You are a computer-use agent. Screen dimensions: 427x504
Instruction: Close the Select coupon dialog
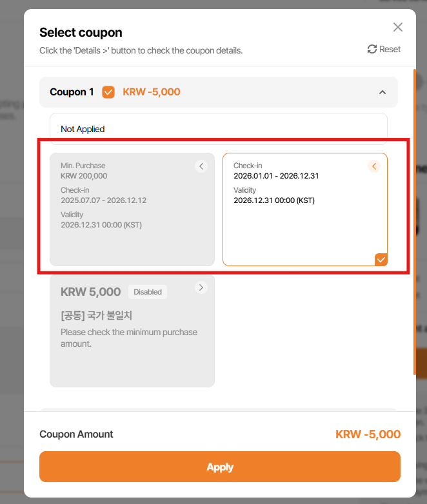pos(398,27)
